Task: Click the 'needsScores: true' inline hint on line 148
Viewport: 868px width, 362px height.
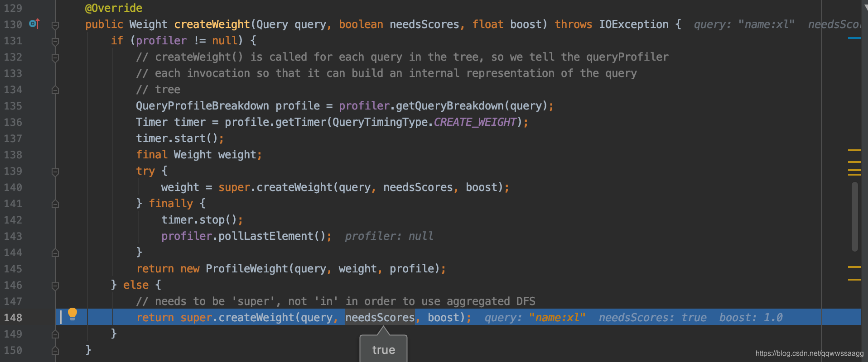Action: pos(652,318)
